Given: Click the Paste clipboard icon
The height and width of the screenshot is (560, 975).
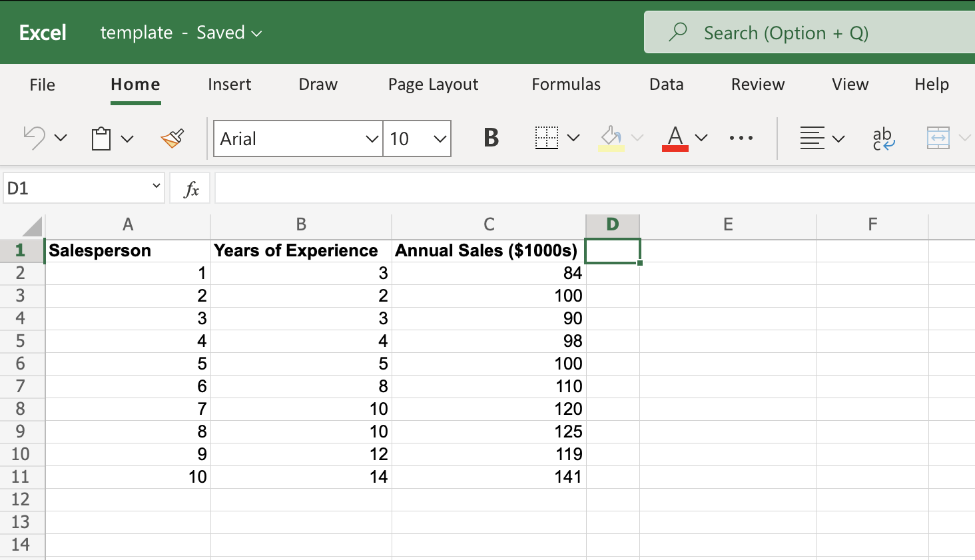Looking at the screenshot, I should tap(101, 138).
